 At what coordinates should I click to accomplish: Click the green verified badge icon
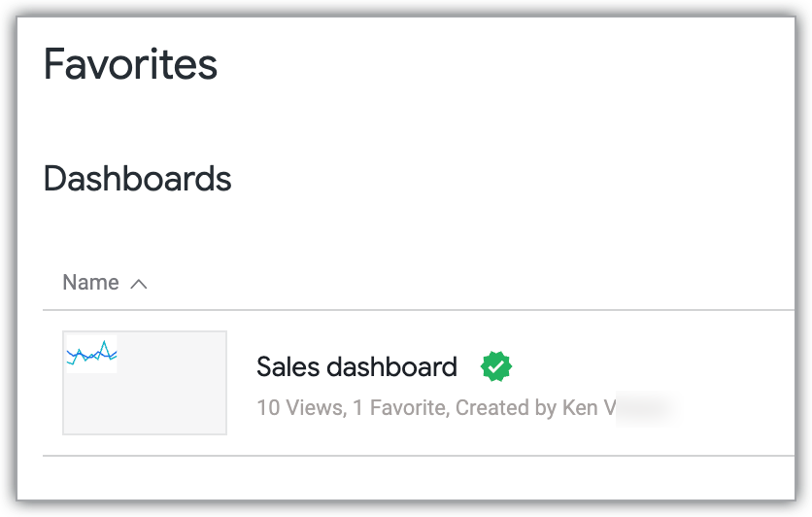click(x=496, y=367)
